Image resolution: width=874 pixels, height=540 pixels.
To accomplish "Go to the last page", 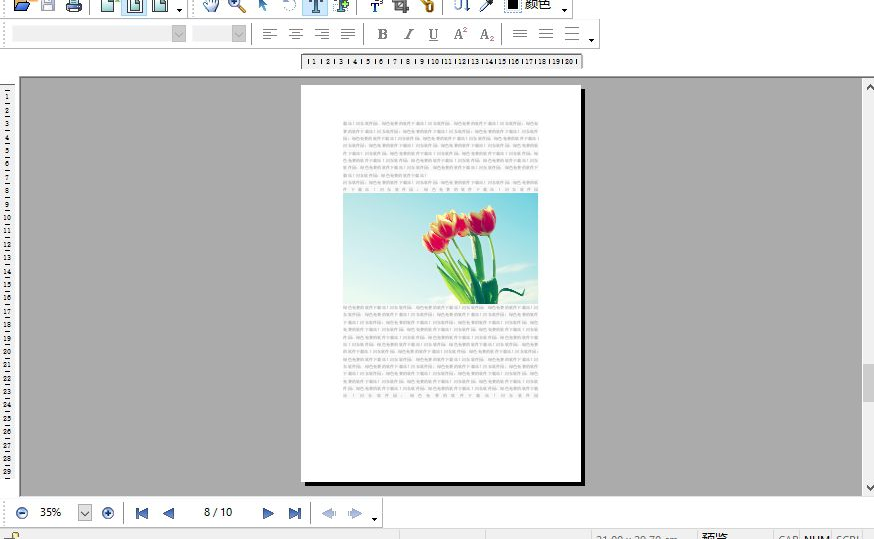I will pyautogui.click(x=295, y=513).
